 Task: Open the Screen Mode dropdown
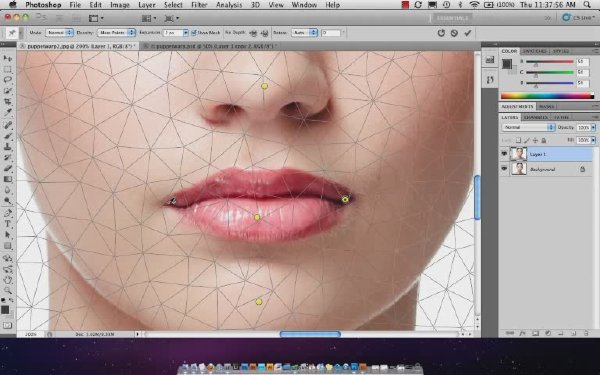pos(171,18)
